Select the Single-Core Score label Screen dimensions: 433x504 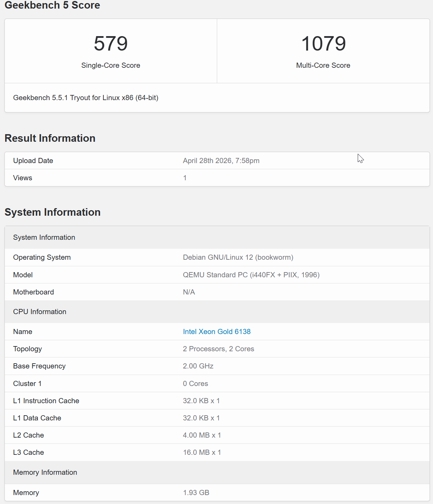coord(111,65)
